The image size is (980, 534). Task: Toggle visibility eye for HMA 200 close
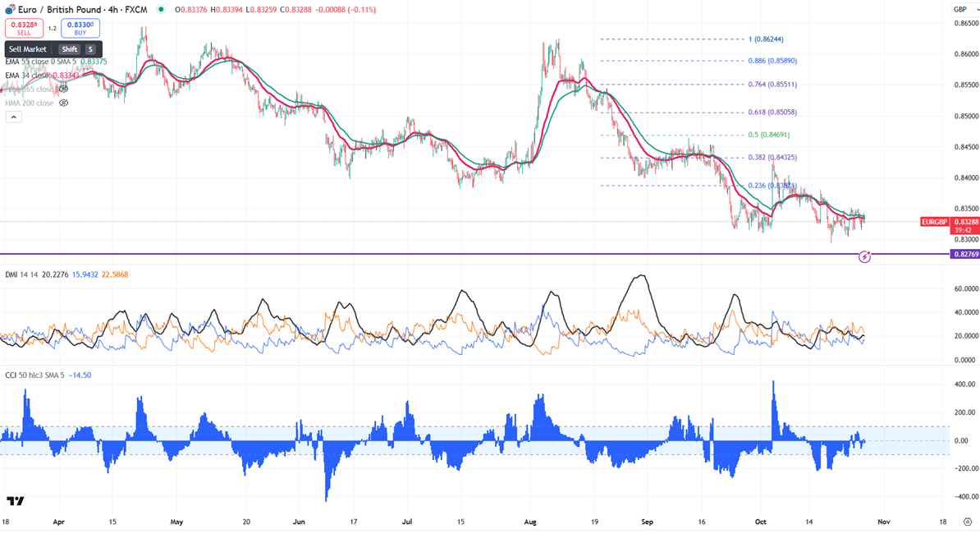[x=63, y=103]
